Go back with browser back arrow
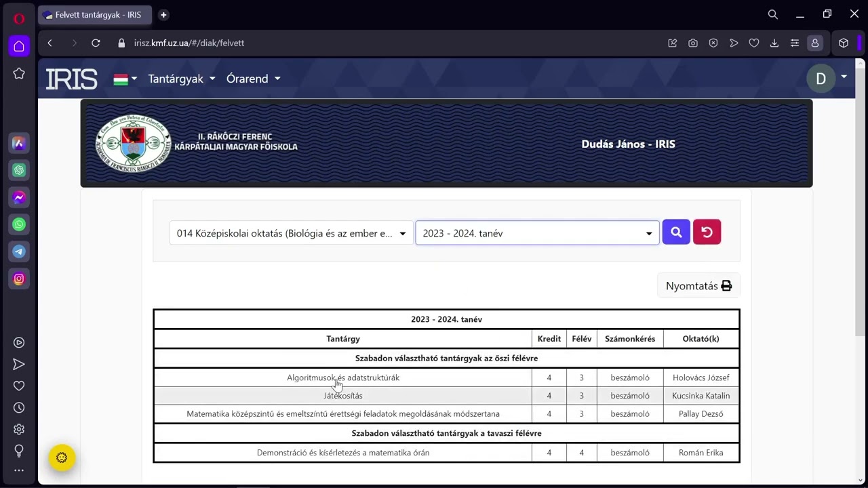The width and height of the screenshot is (868, 488). point(50,43)
